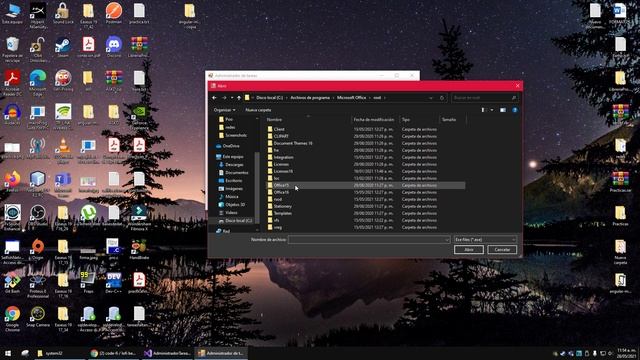The height and width of the screenshot is (360, 640).
Task: Sort by Fecha de modificación column
Action: click(x=374, y=120)
